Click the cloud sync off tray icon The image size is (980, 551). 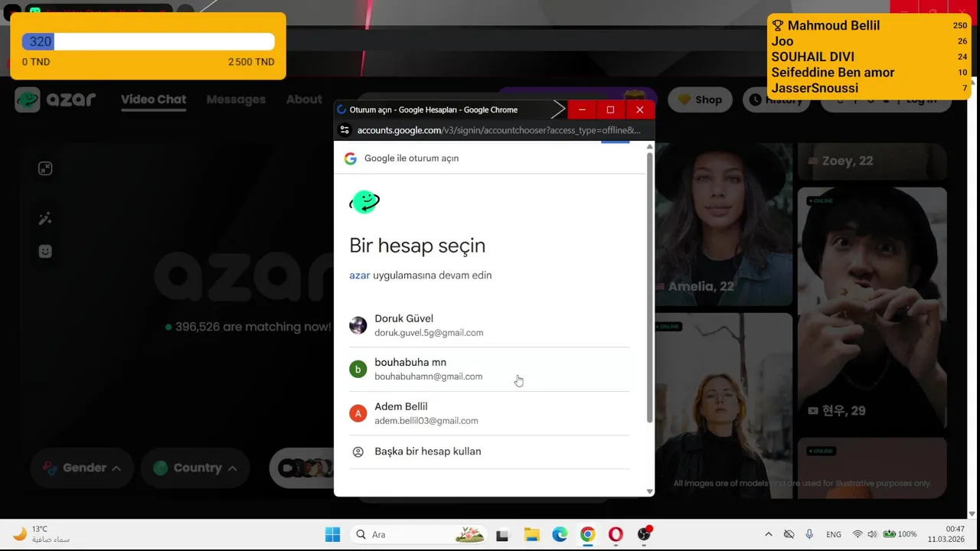(789, 534)
